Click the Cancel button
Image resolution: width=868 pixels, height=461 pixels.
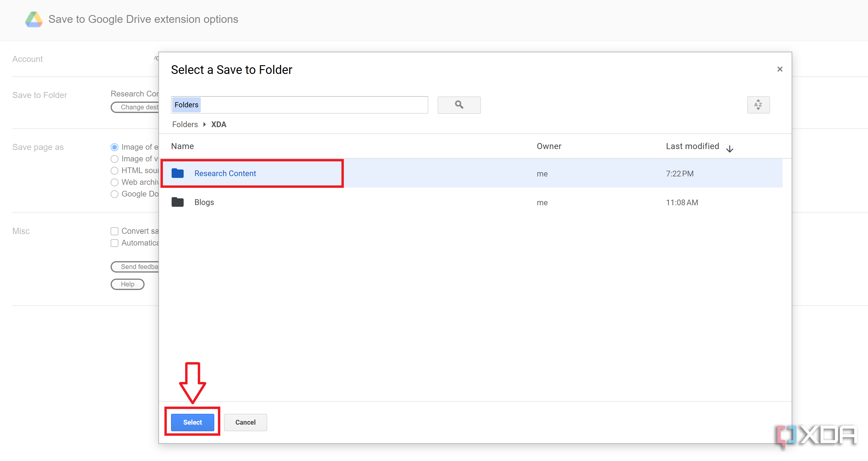pos(245,422)
